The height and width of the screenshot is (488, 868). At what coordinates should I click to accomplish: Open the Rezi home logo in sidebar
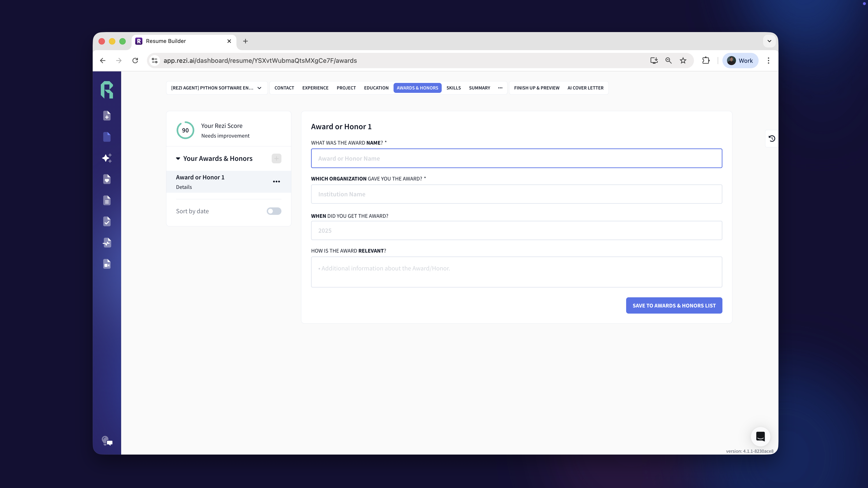click(x=107, y=90)
